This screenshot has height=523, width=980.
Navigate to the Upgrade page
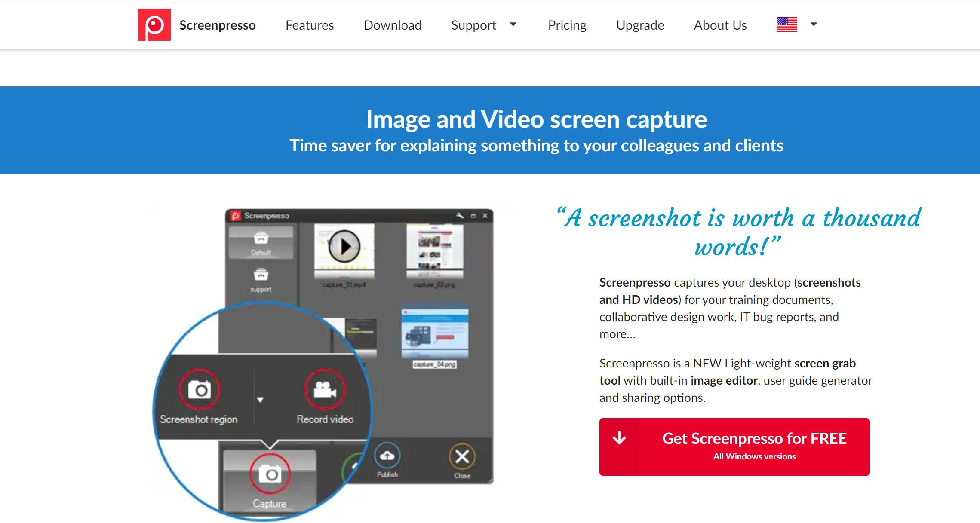pyautogui.click(x=640, y=25)
